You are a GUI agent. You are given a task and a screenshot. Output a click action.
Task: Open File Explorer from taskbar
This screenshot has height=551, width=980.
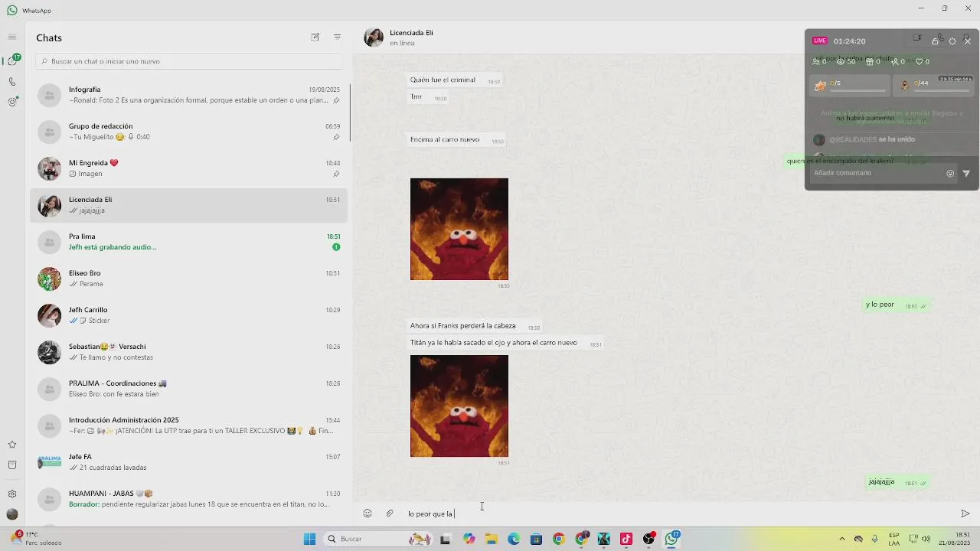pos(492,539)
